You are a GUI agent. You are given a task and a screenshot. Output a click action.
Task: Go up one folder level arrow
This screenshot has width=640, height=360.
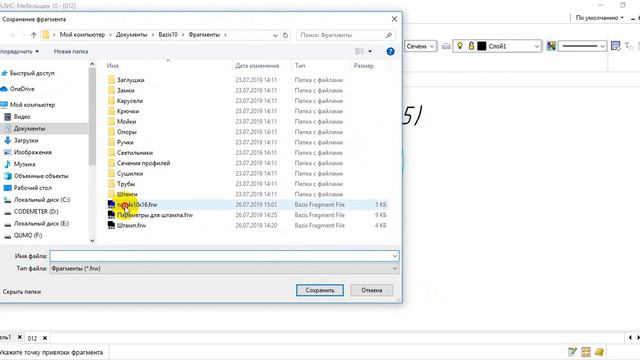34,35
